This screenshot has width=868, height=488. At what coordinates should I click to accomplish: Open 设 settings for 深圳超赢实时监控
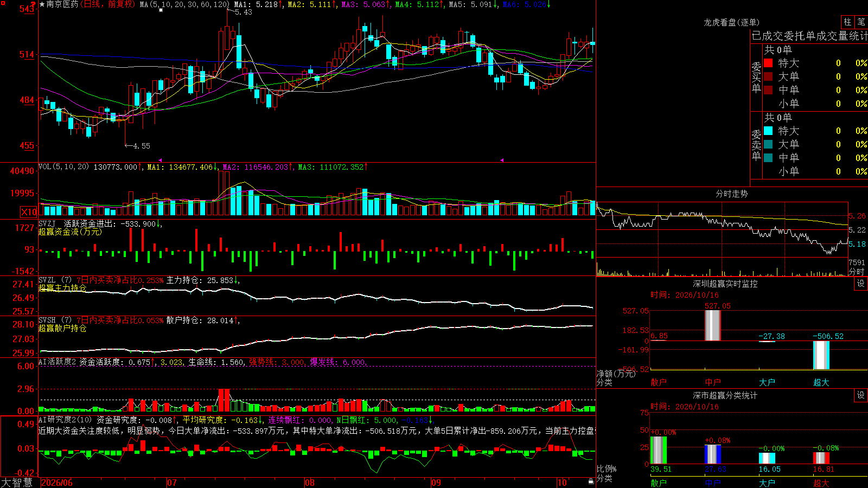pyautogui.click(x=860, y=284)
